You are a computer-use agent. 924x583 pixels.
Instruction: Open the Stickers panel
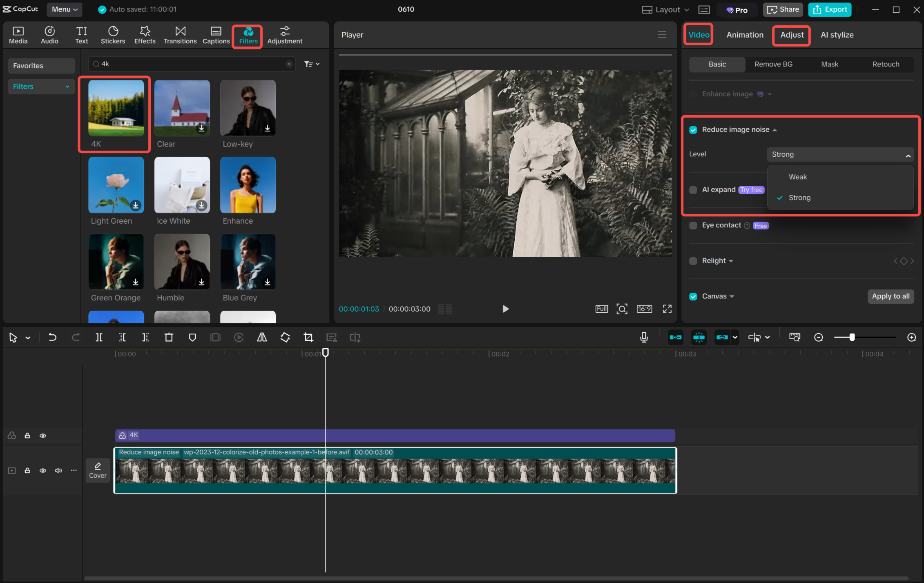113,35
